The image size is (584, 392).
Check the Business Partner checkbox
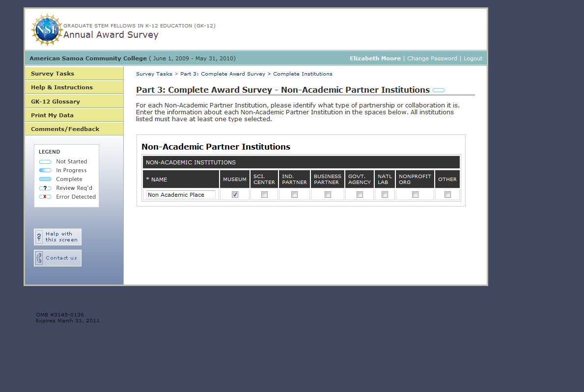[328, 194]
